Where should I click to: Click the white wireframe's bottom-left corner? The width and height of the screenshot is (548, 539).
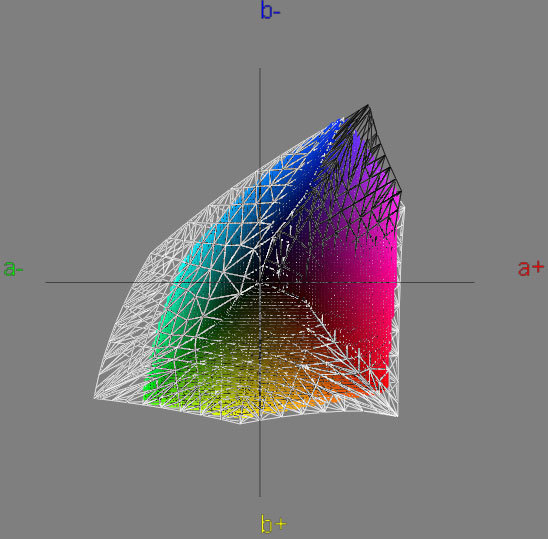click(95, 397)
